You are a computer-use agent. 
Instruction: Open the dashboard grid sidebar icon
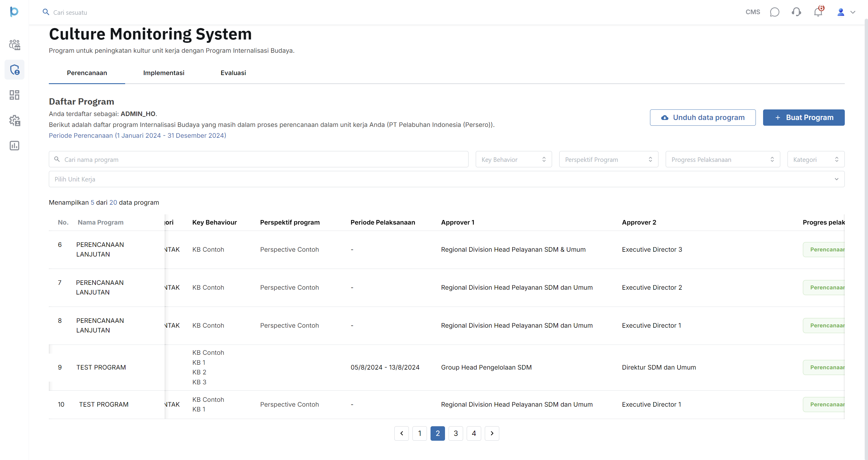coord(14,95)
